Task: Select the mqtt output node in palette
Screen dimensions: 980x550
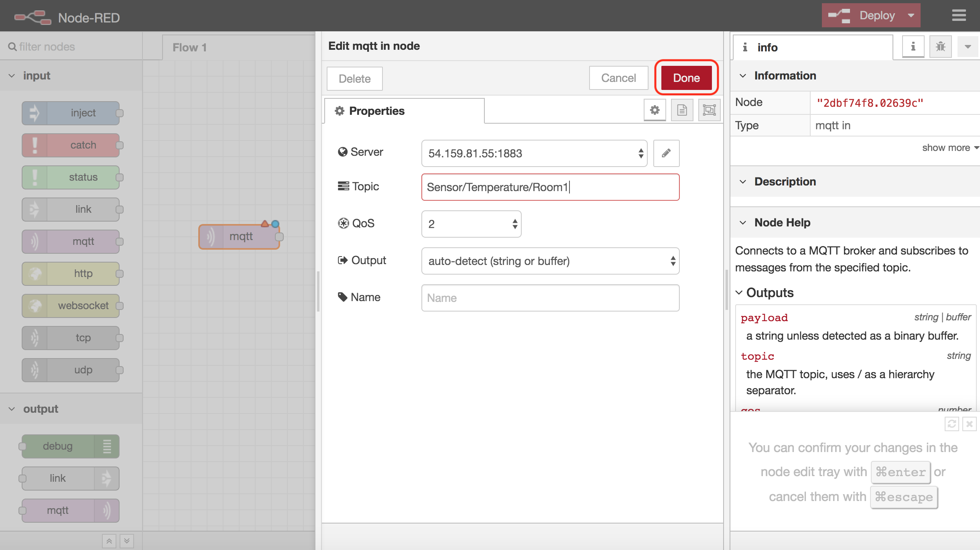Action: point(71,510)
